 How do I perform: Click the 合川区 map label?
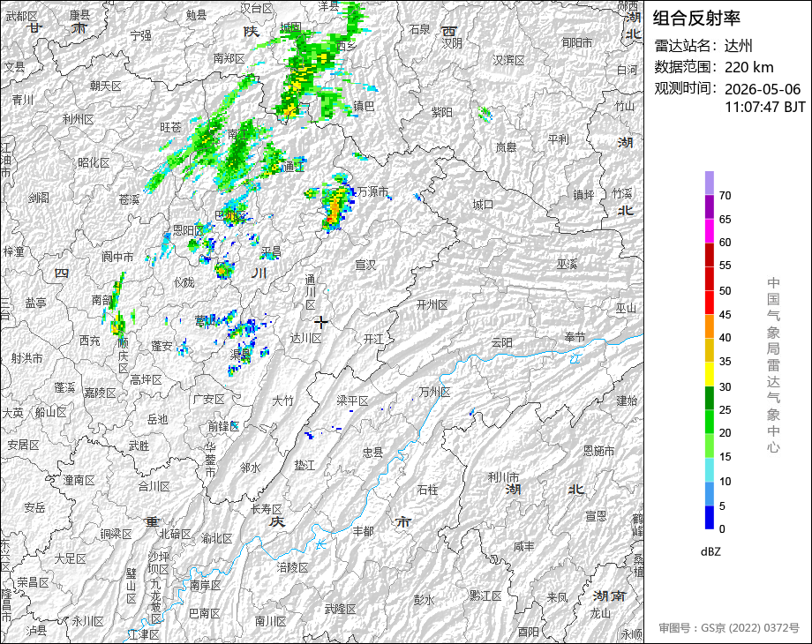(154, 486)
